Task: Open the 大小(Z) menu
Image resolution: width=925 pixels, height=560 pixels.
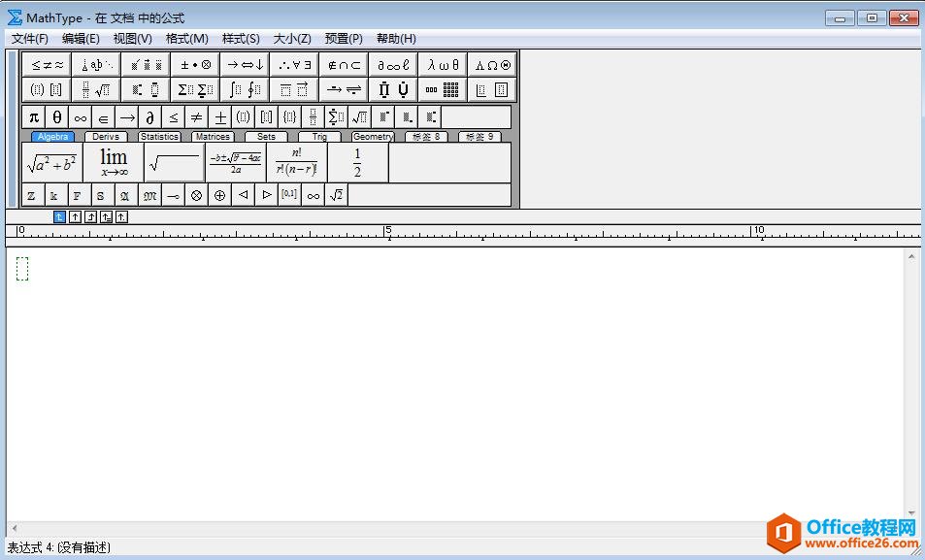Action: [292, 39]
